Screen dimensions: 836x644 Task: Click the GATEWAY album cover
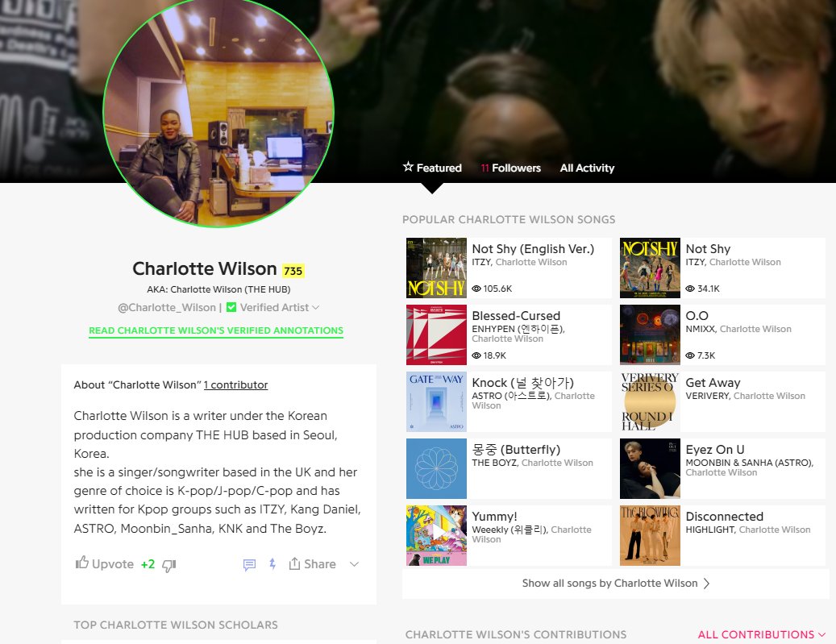coord(436,401)
